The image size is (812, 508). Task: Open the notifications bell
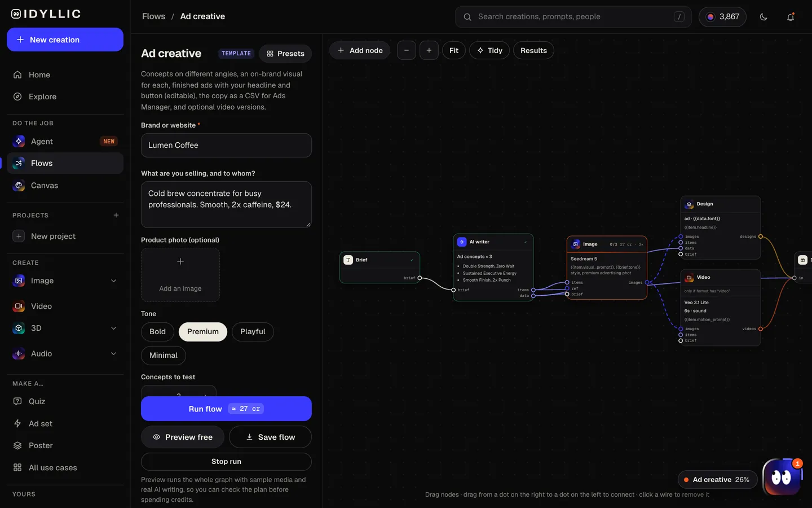791,17
